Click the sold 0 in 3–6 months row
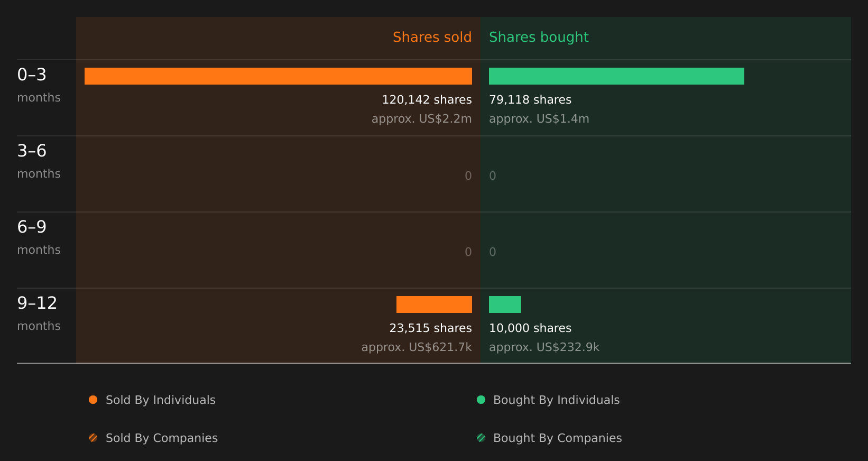 pyautogui.click(x=468, y=176)
